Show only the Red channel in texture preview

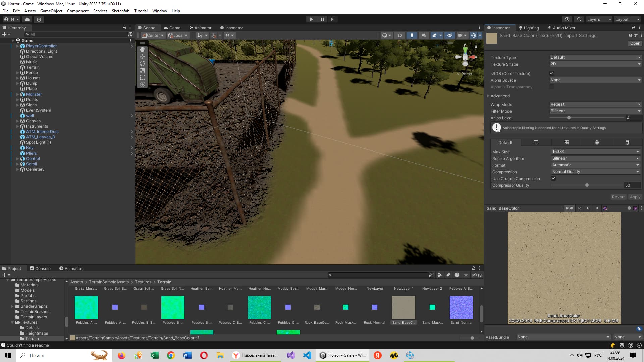[x=579, y=208]
